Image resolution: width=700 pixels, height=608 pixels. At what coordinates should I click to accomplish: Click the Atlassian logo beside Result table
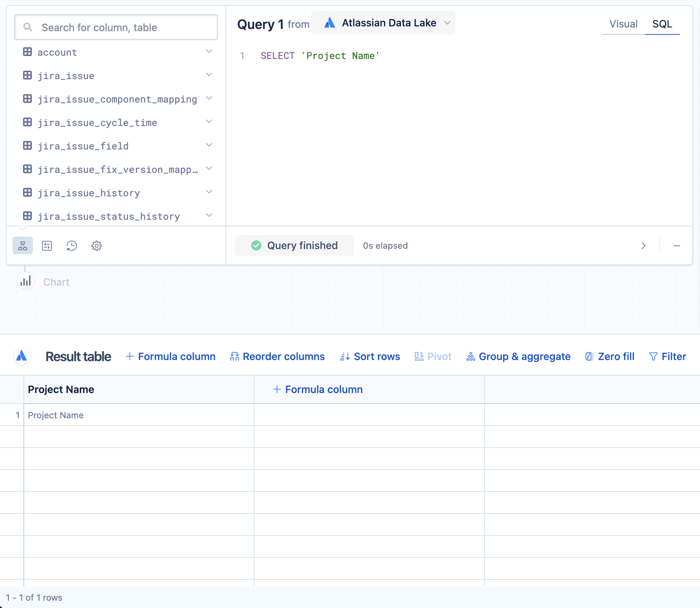pos(22,356)
